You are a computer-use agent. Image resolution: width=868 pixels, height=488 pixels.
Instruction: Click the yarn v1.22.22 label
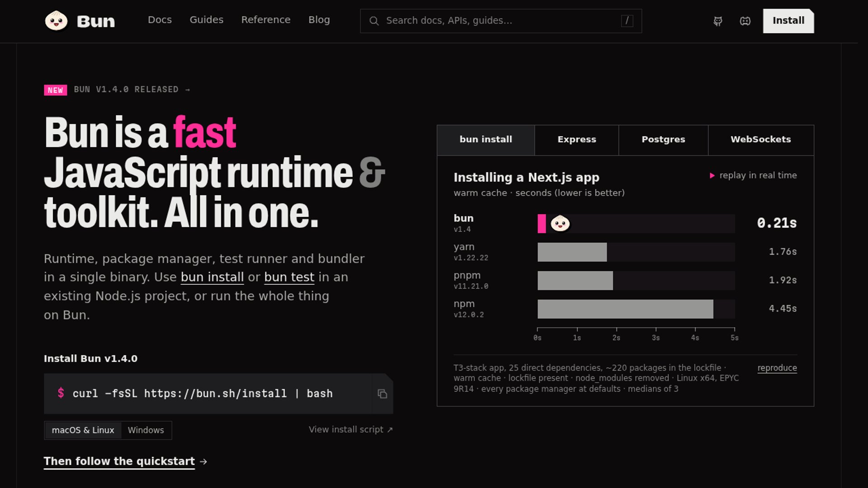click(471, 252)
